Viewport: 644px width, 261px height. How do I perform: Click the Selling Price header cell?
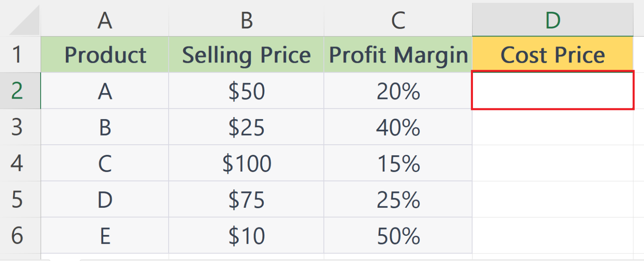point(247,55)
